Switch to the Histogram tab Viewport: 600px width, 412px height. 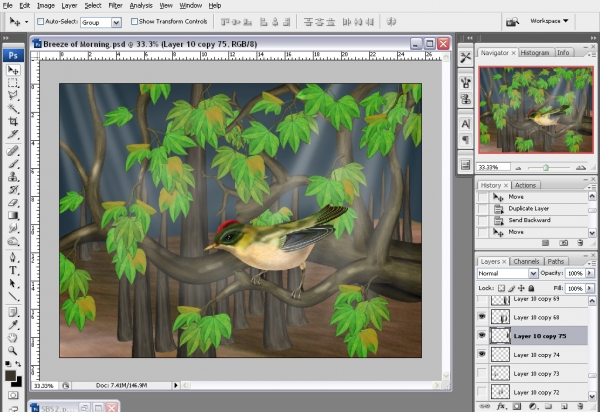[535, 53]
